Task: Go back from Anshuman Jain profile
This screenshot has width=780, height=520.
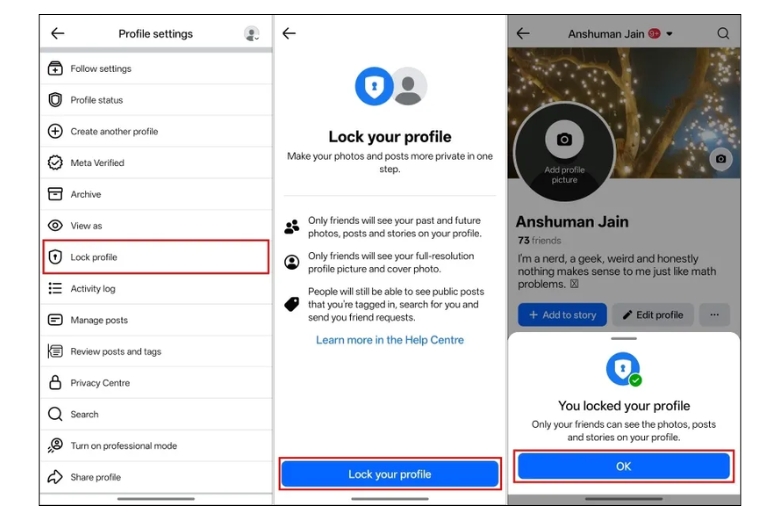Action: tap(523, 33)
